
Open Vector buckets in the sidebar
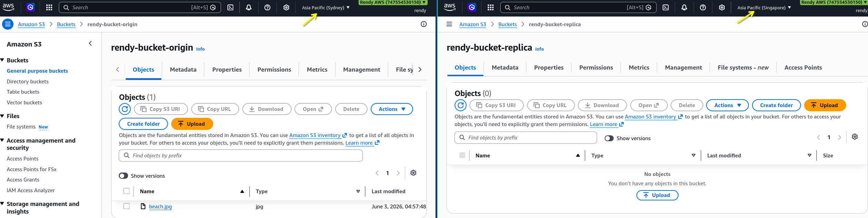24,103
